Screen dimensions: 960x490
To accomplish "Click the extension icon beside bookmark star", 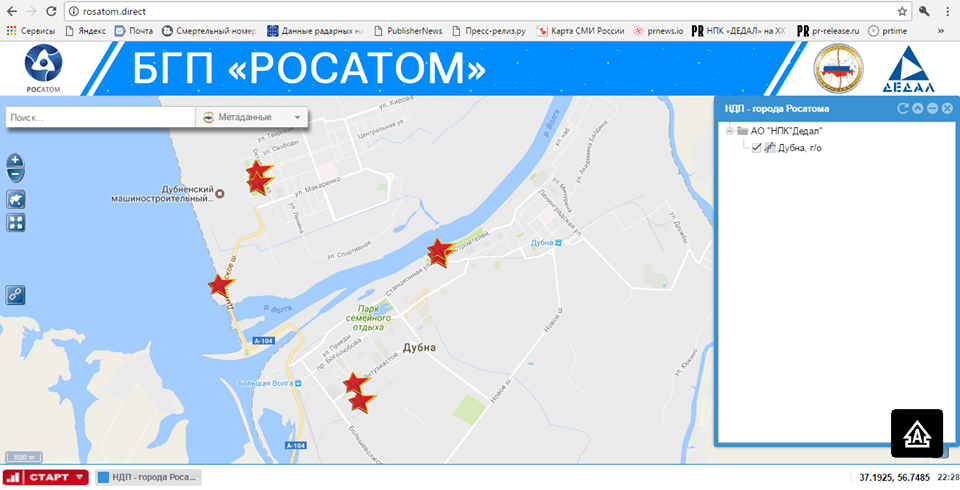I will pyautogui.click(x=924, y=11).
